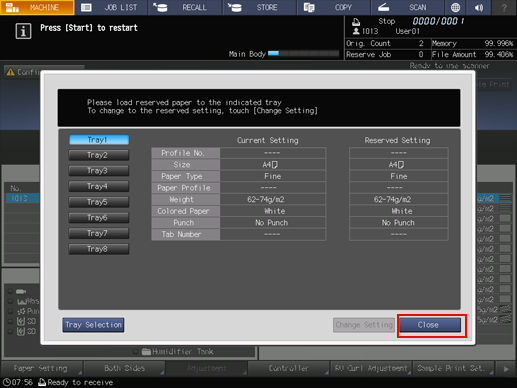Click the Reserved Setting header
This screenshot has width=517, height=388.
(397, 140)
